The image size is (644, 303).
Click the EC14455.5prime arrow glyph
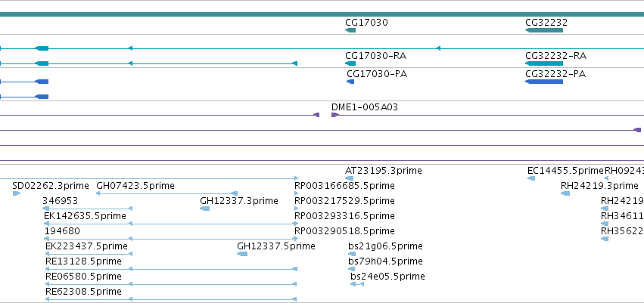coord(531,178)
